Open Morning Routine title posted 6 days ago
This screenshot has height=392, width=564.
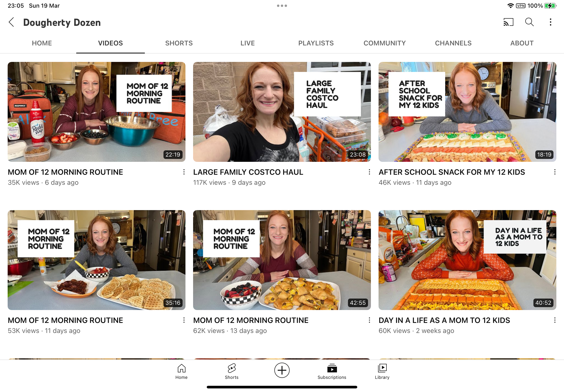tap(65, 172)
